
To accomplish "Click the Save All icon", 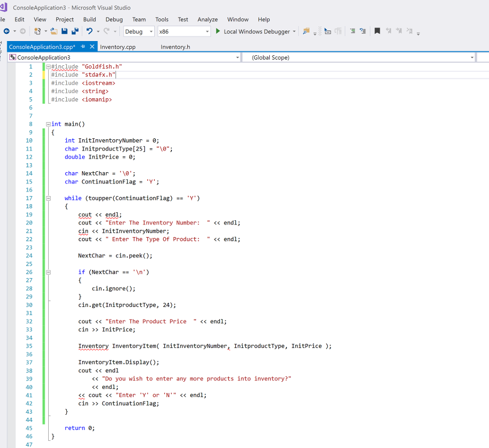I will [x=75, y=31].
